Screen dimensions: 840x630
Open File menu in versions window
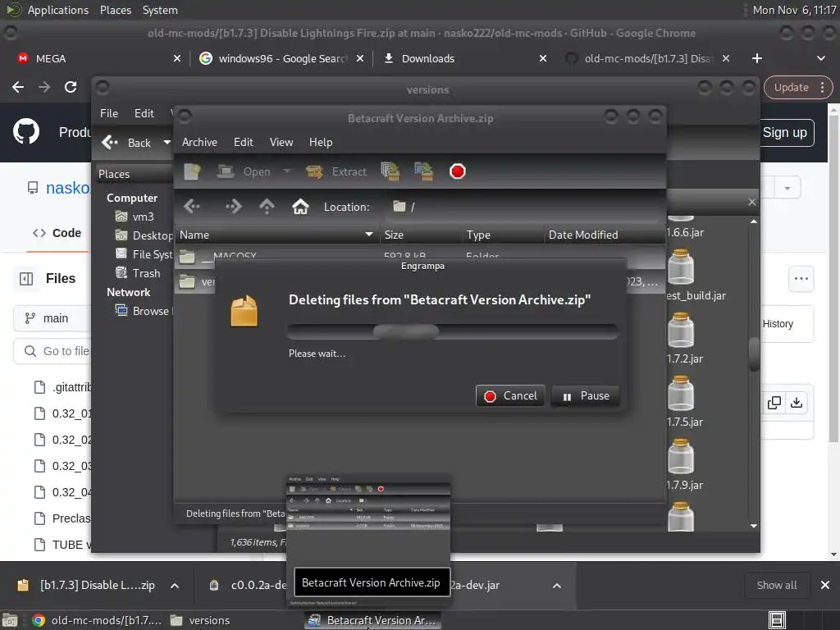pos(109,113)
